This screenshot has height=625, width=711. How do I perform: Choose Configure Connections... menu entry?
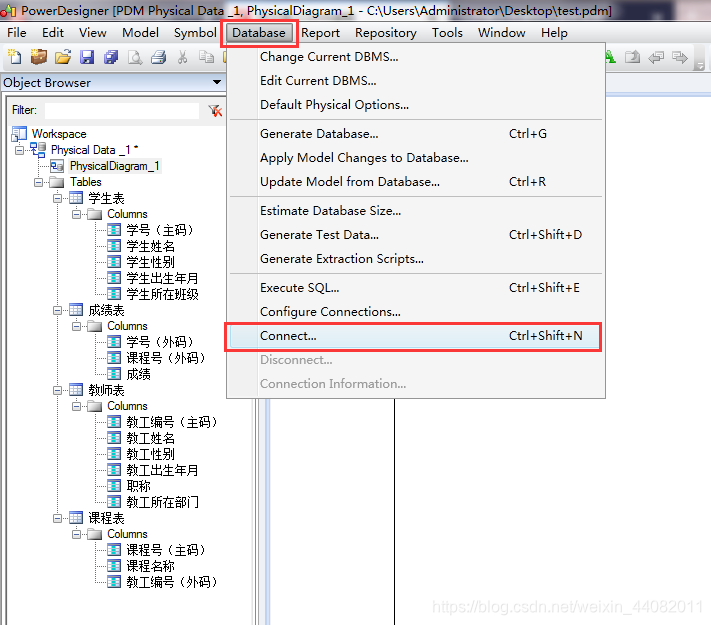[x=416, y=312]
